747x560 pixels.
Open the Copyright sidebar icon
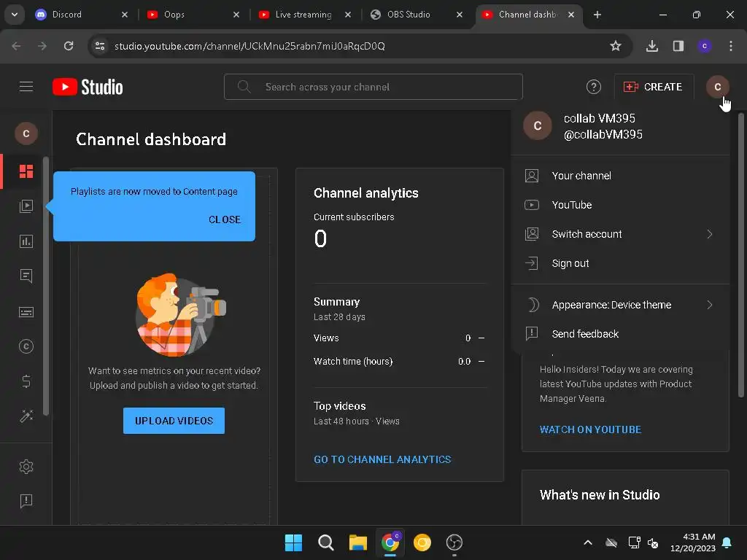[x=26, y=346]
